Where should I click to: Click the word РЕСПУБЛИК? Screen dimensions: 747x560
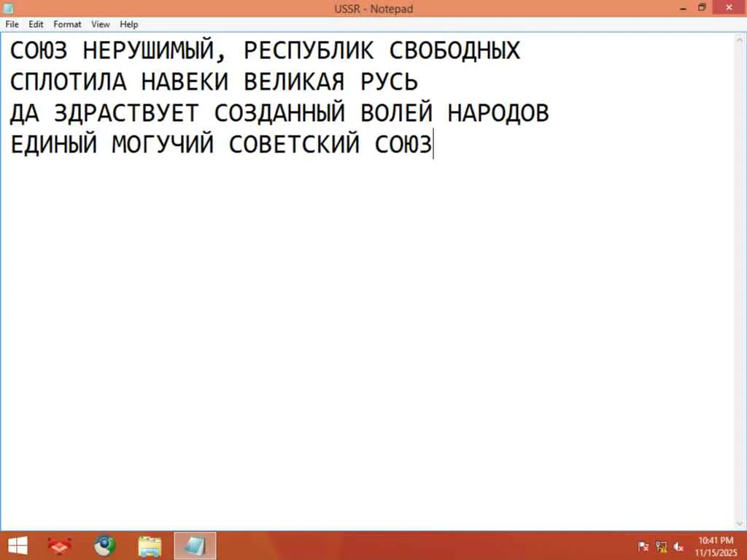click(309, 51)
